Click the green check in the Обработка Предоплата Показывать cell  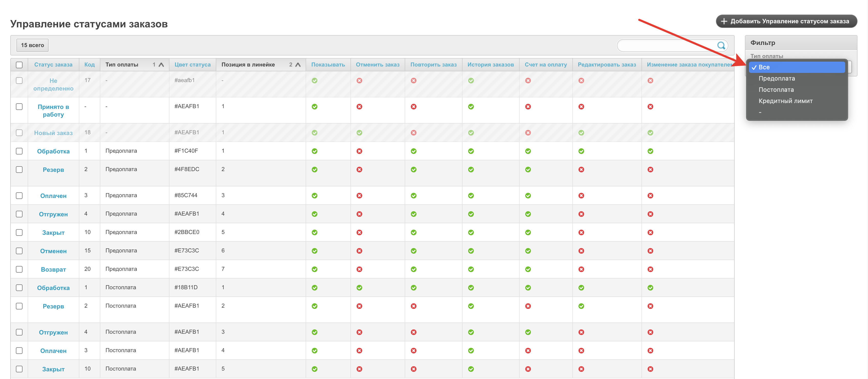click(x=314, y=151)
